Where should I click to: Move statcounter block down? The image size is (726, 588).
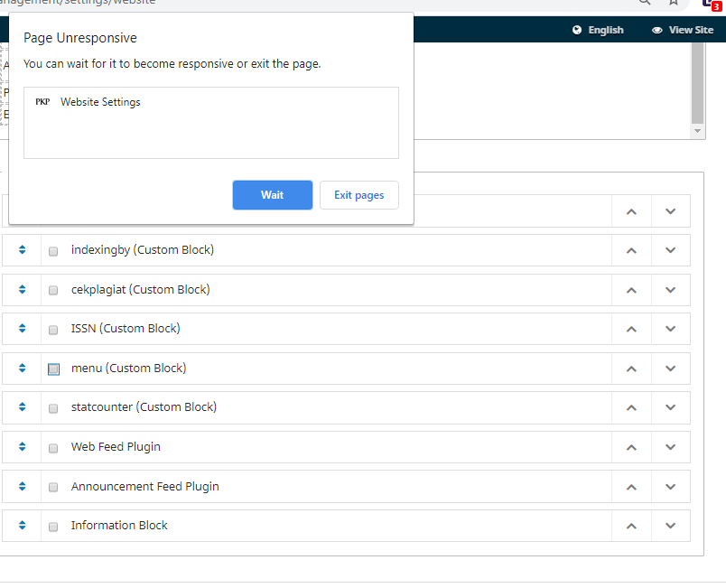(x=670, y=408)
